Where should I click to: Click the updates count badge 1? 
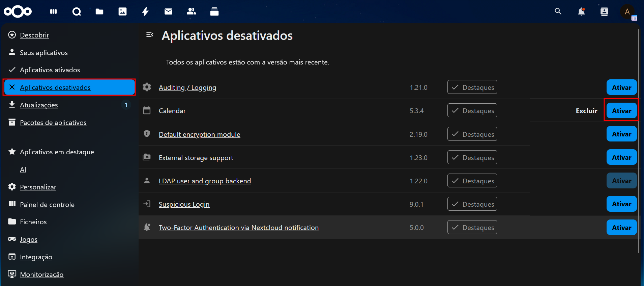[x=126, y=105]
